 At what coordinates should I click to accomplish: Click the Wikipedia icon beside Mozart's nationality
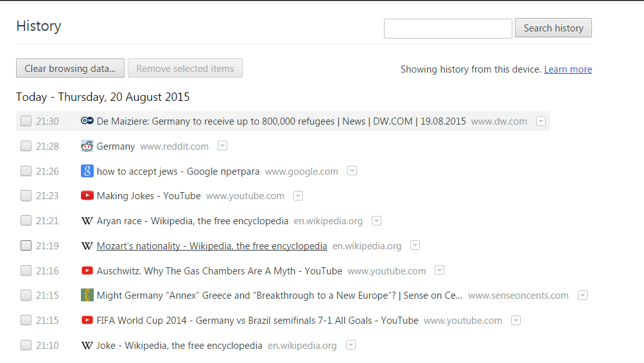tap(87, 246)
